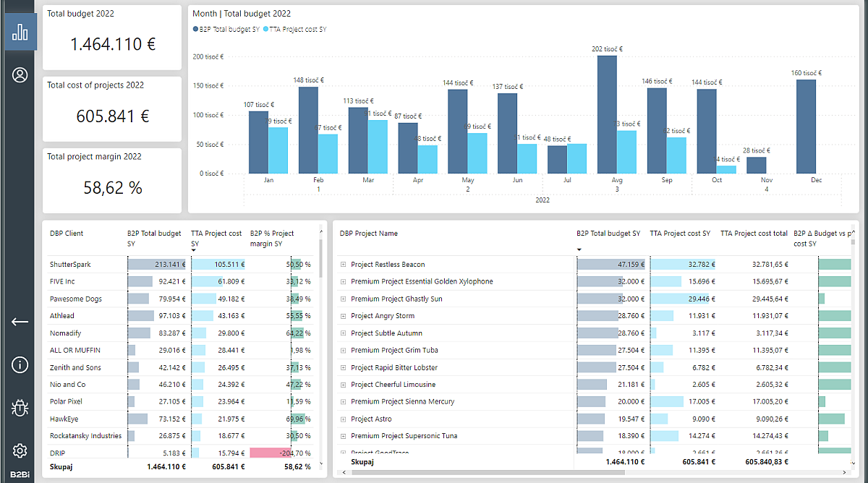Toggle the TTA Project cost SY legend series
Image resolution: width=868 pixels, height=483 pixels.
pyautogui.click(x=297, y=29)
